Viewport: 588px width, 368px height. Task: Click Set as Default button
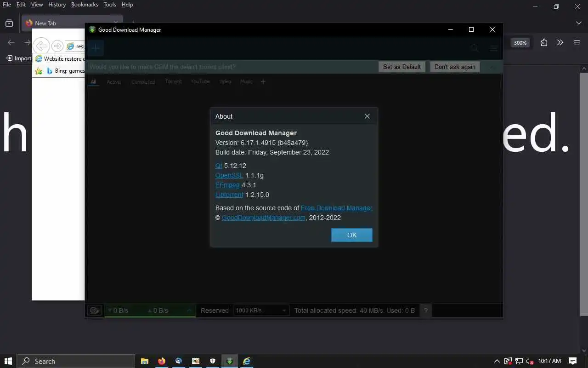click(401, 67)
